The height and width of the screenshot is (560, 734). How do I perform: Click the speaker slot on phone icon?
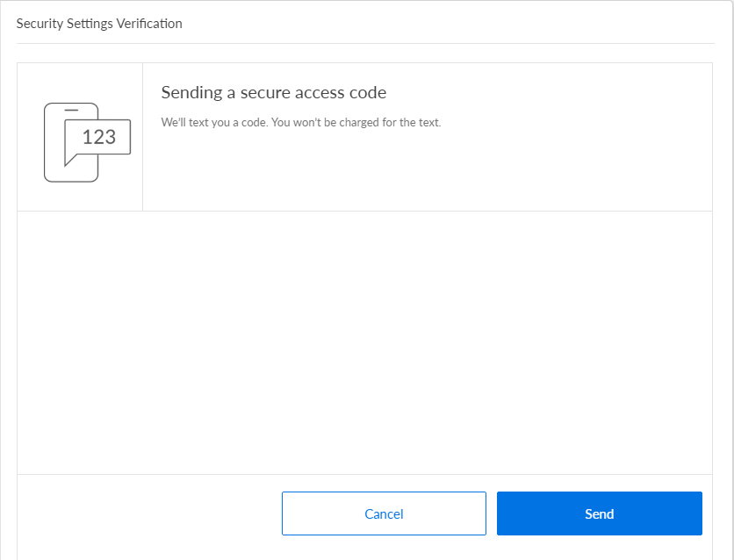coord(72,110)
